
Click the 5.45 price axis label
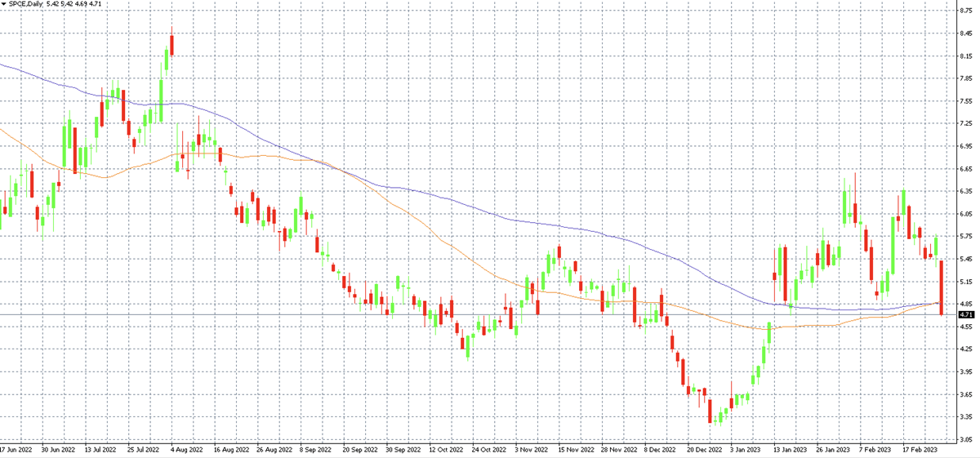coord(966,259)
